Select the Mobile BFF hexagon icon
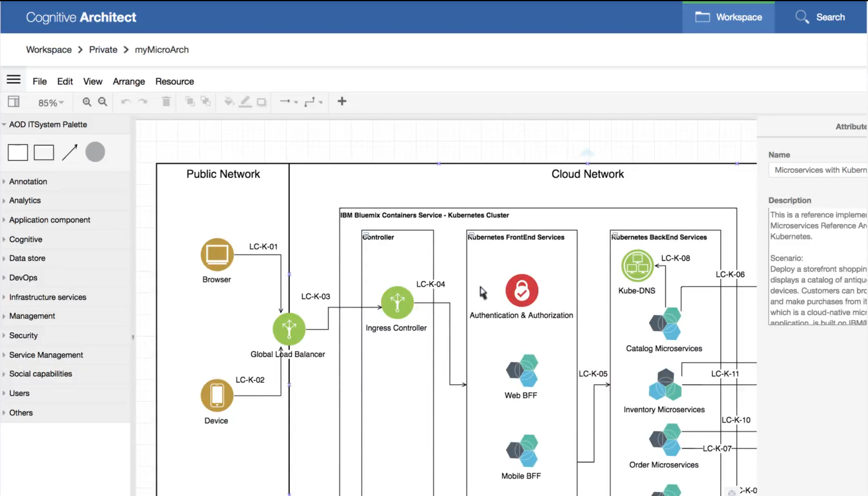 pyautogui.click(x=522, y=451)
